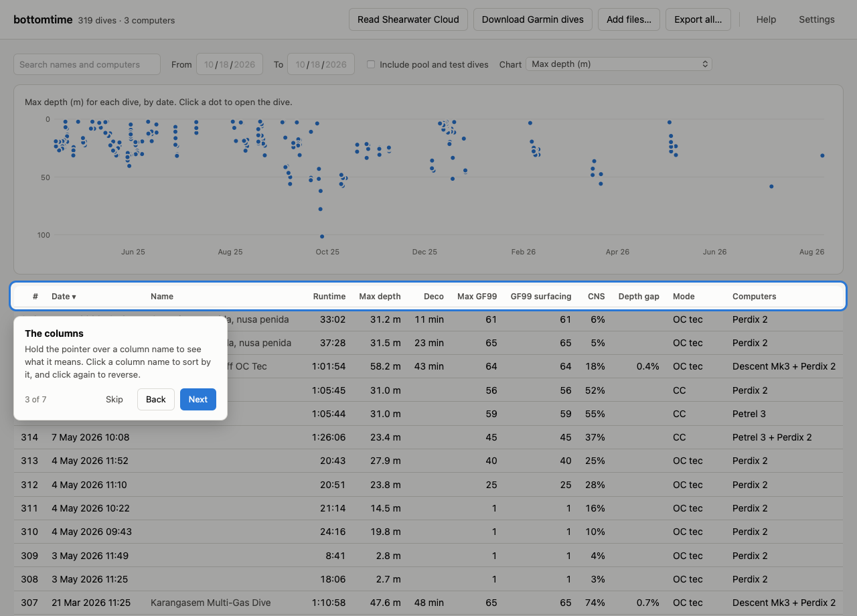Sort by the CNS column header
This screenshot has width=857, height=616.
[597, 296]
